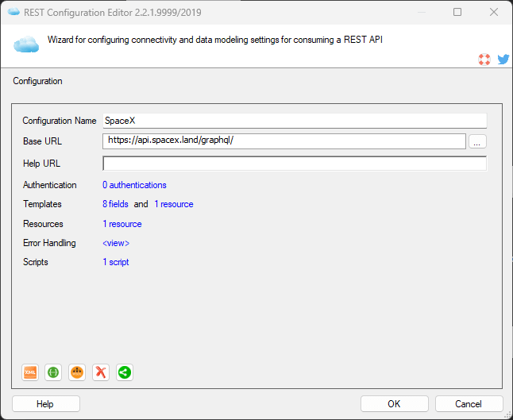The width and height of the screenshot is (513, 420).
Task: Click the Help URL label
Action: (41, 164)
